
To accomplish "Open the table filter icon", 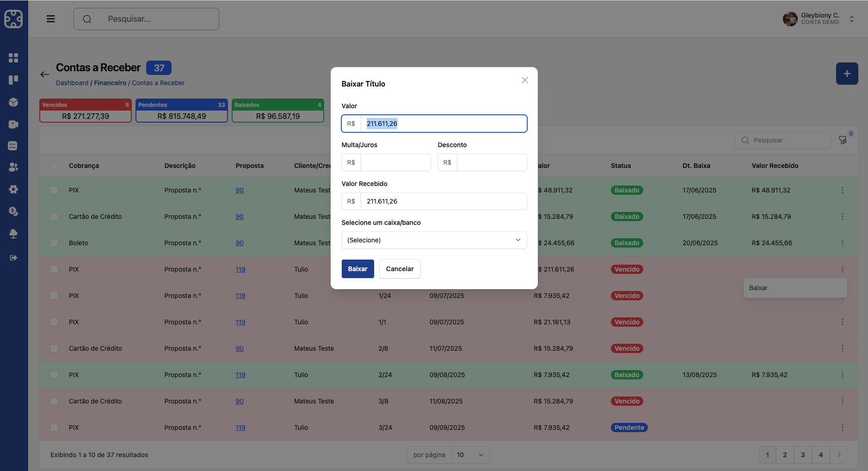I will (843, 140).
